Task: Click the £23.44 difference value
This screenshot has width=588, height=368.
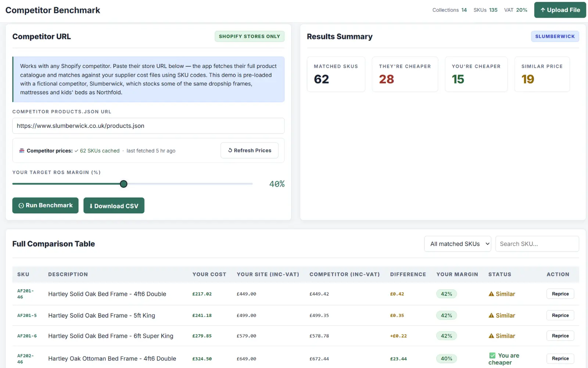Action: click(x=398, y=359)
